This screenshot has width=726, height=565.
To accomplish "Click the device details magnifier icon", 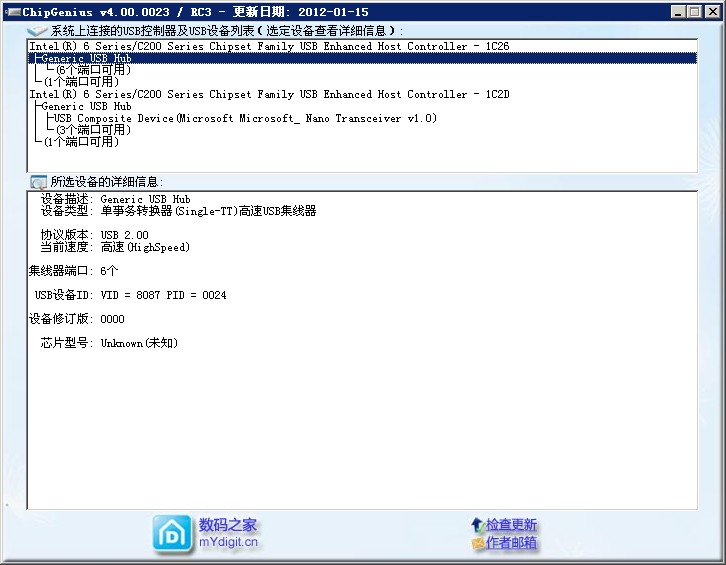I will [38, 182].
